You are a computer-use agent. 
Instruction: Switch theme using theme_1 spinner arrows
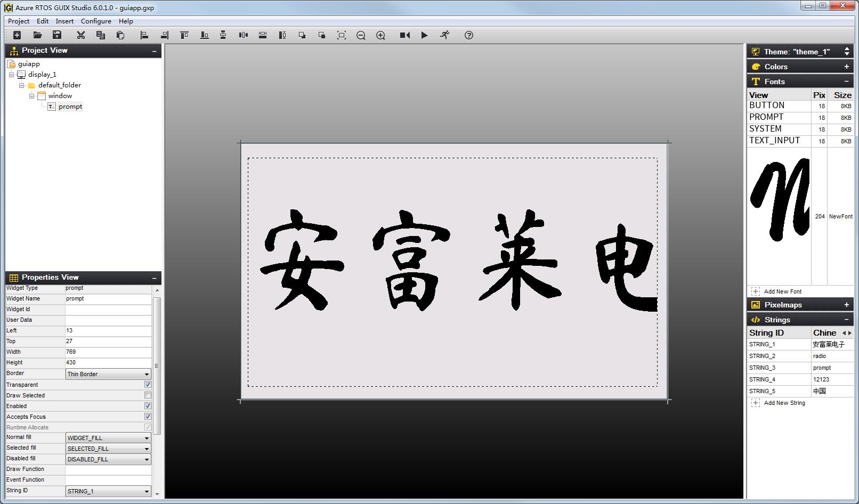pyautogui.click(x=847, y=51)
